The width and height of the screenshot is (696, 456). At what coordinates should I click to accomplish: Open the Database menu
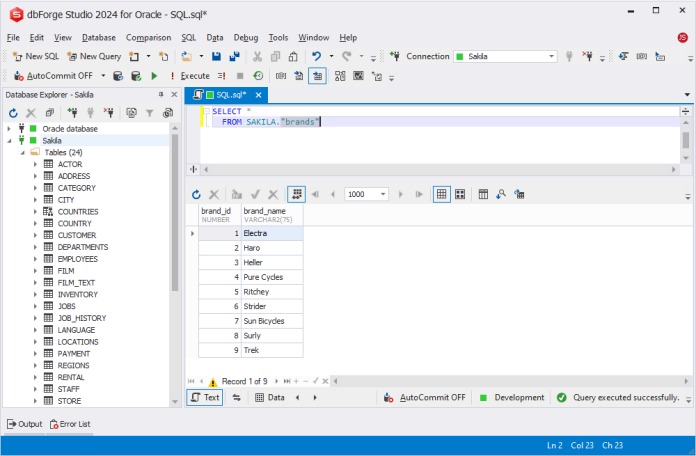[99, 38]
